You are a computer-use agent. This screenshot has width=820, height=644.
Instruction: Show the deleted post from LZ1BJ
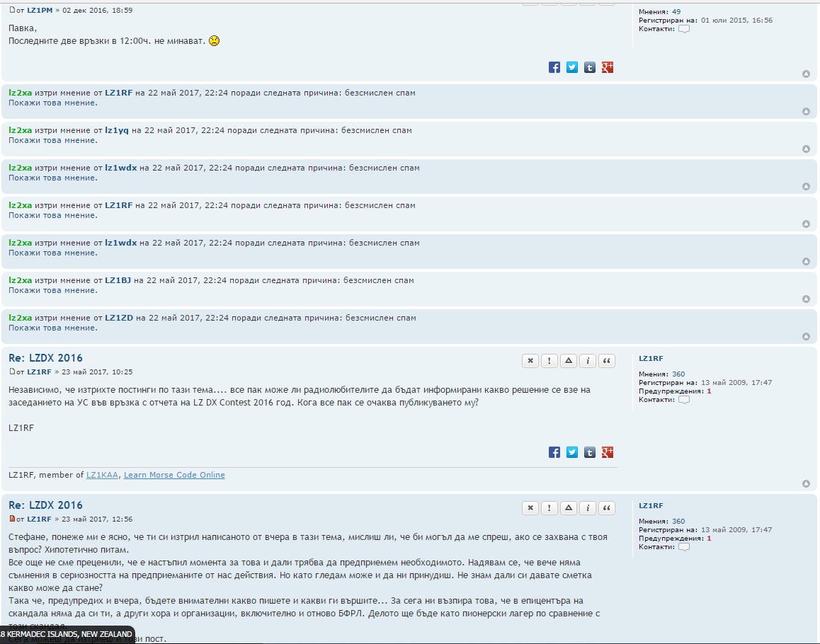pos(52,291)
